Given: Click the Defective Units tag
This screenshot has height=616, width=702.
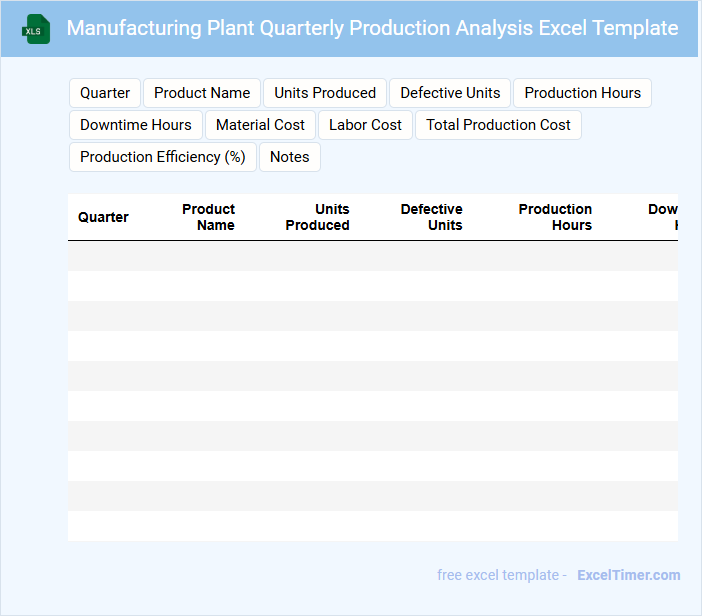Looking at the screenshot, I should pyautogui.click(x=450, y=93).
